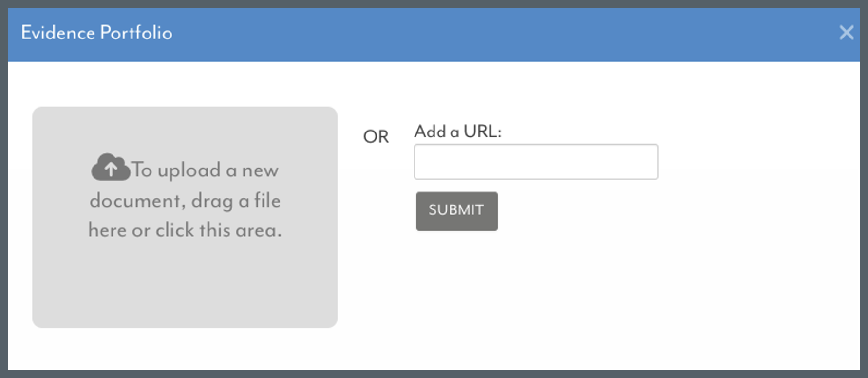Click the 'Evidence Portfolio' title text

(x=96, y=33)
